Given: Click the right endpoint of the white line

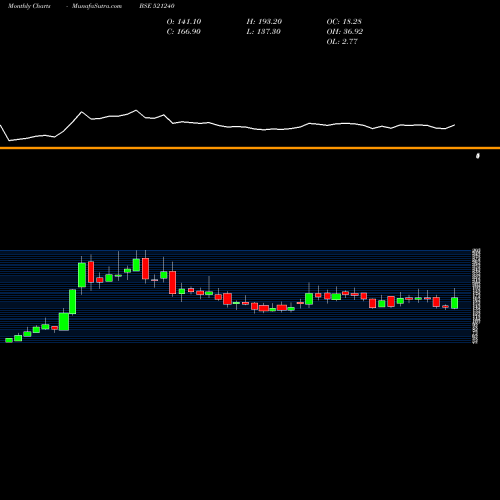Looking at the screenshot, I should (x=455, y=125).
